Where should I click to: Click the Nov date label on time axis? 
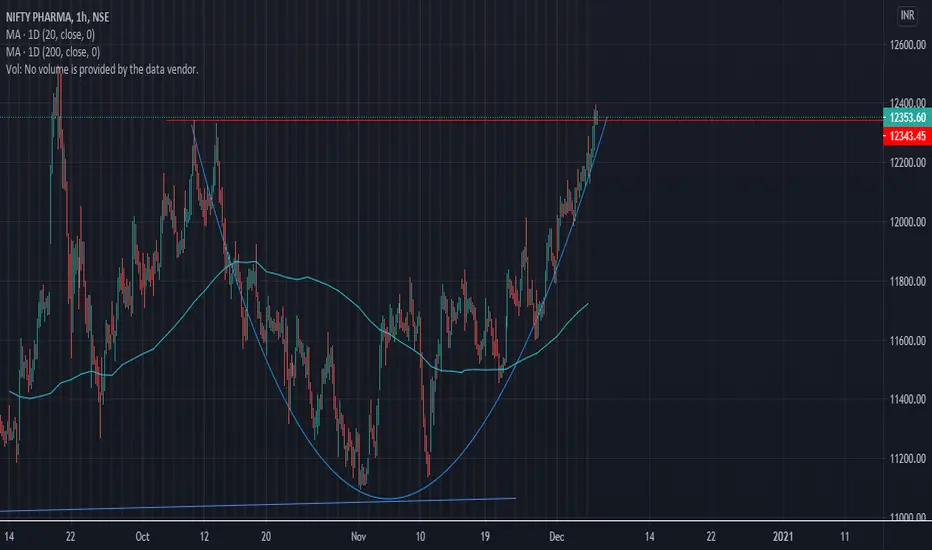(358, 536)
